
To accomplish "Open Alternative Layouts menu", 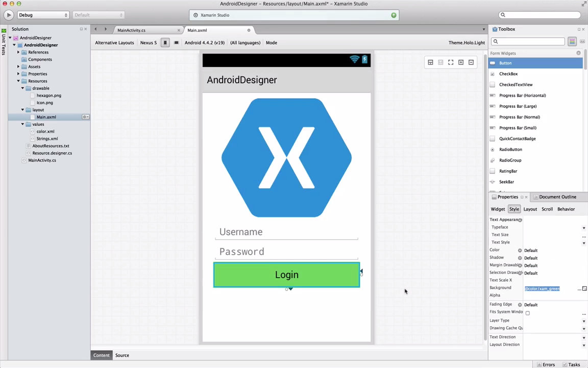I will point(114,43).
